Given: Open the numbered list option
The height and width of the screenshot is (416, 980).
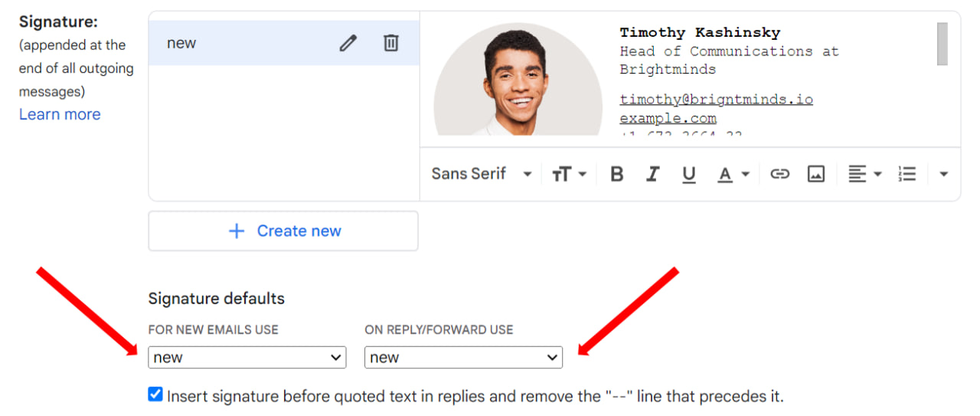Looking at the screenshot, I should (x=907, y=174).
